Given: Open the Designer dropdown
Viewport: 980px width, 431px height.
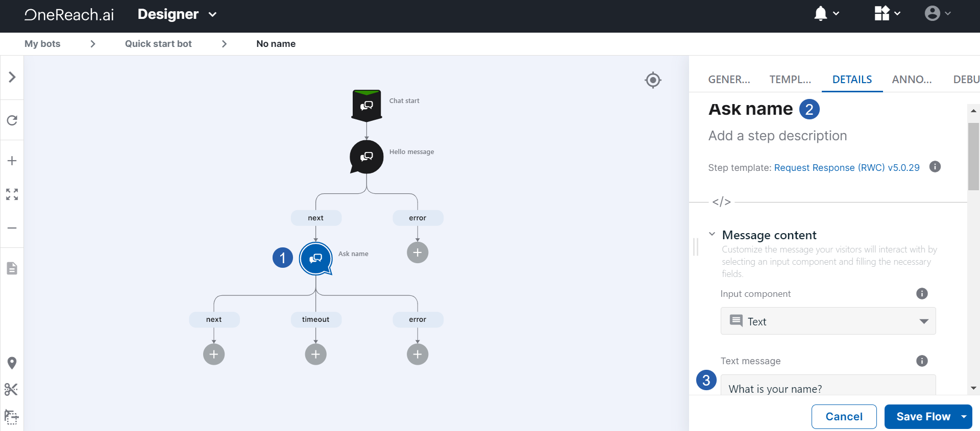Looking at the screenshot, I should 177,14.
